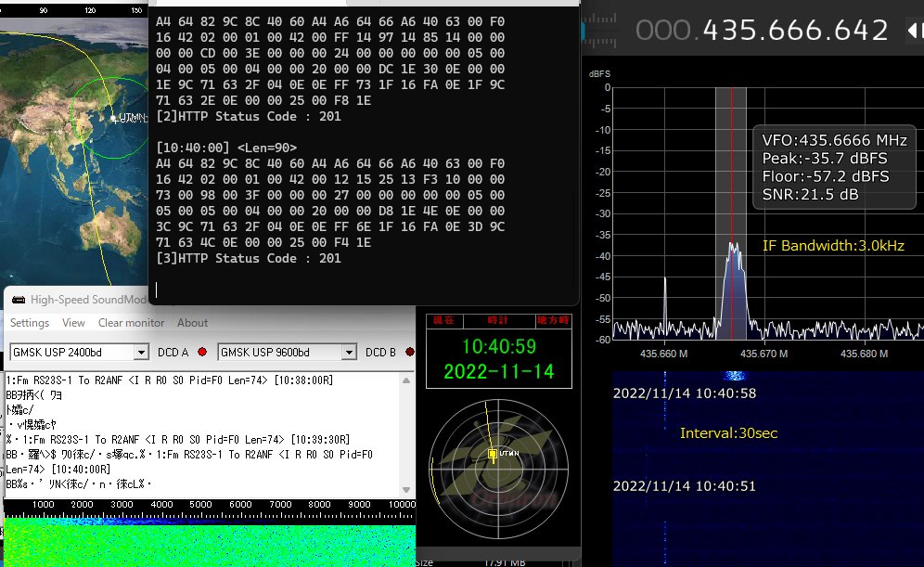
Task: Click [3]HTTP Status Code : 201 line
Action: [x=249, y=258]
